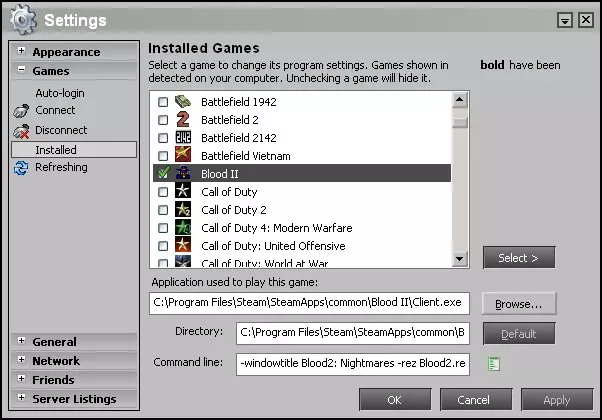The width and height of the screenshot is (602, 420).
Task: Select Call of Duty 4: Modern Warfare name
Action: point(276,228)
